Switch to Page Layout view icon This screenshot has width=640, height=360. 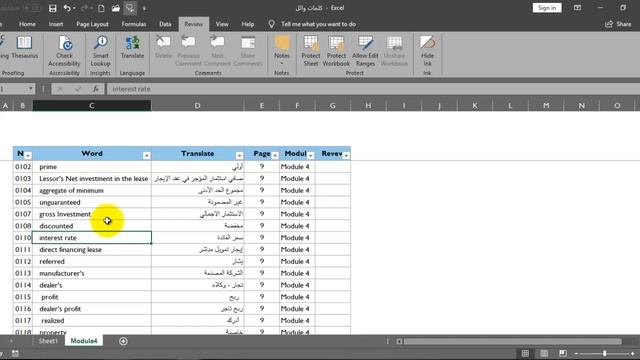544,353
